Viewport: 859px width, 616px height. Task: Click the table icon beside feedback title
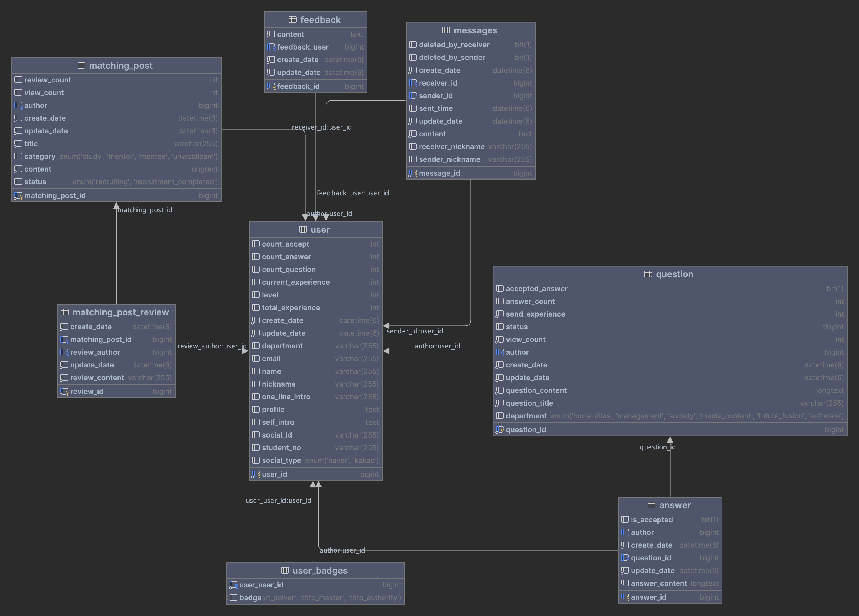(292, 20)
